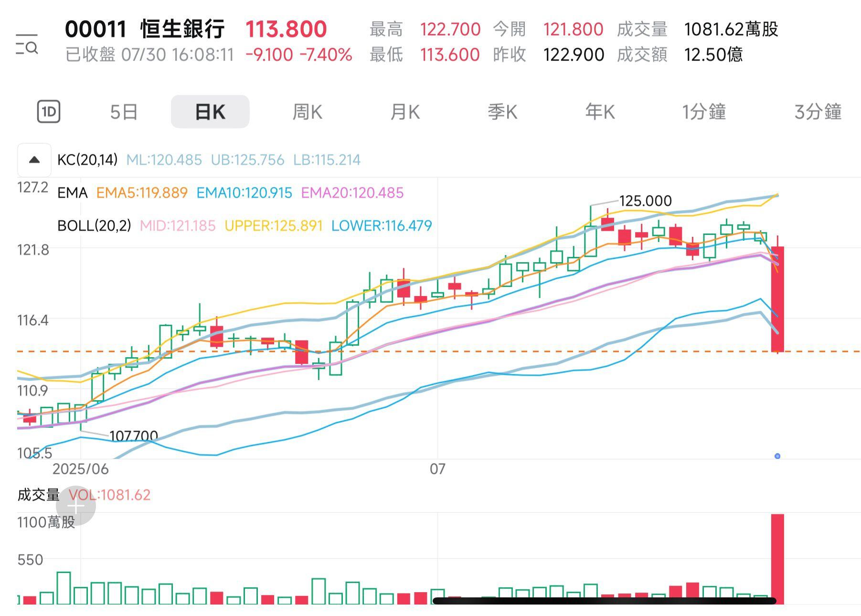
Task: Switch to the 3分鐘 three-minute view
Action: (818, 112)
